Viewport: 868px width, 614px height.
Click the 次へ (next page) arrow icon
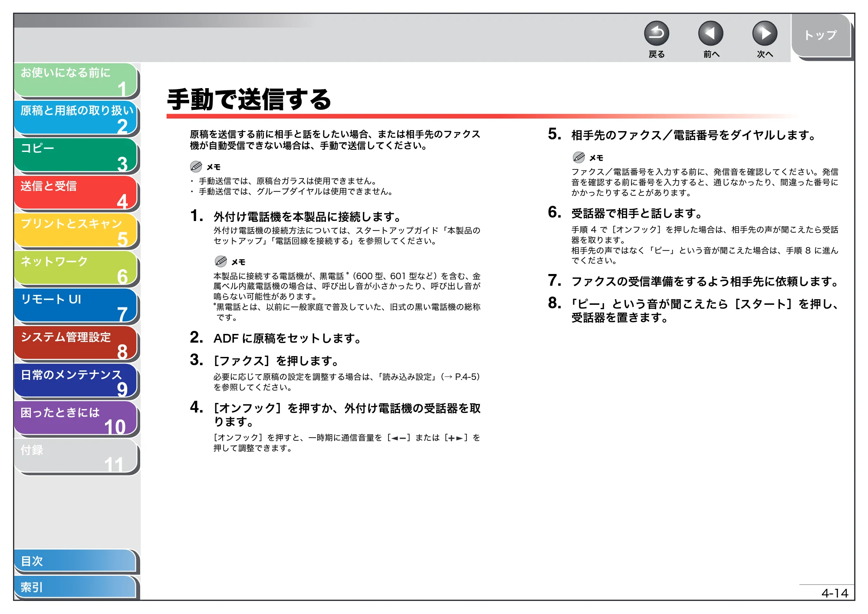pos(764,33)
